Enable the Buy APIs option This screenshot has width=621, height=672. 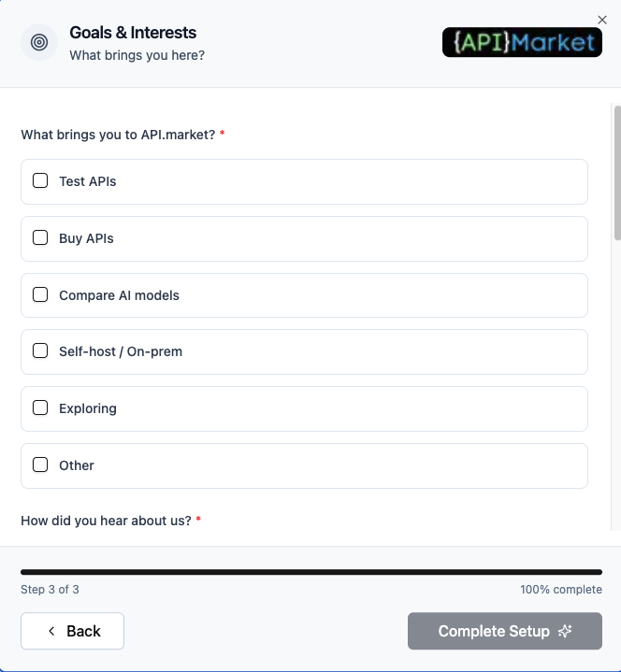click(40, 238)
